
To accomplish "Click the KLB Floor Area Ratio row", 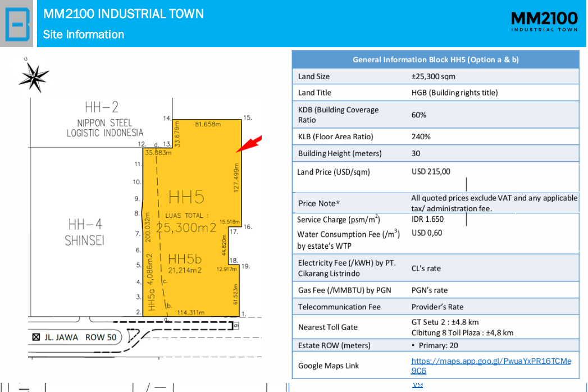I will tap(435, 136).
